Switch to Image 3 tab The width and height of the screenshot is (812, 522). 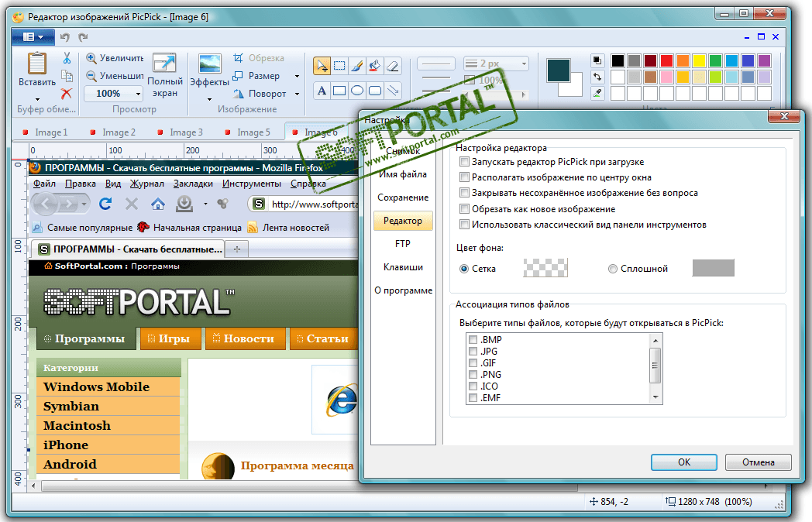[x=181, y=132]
